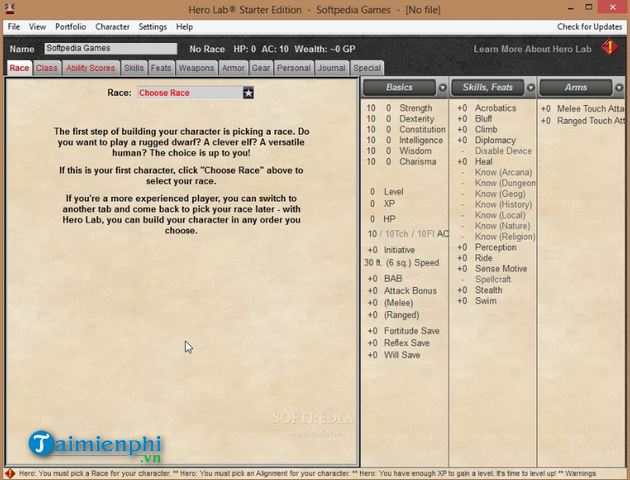630x480 pixels.
Task: Open the Journal tab
Action: tap(331, 68)
